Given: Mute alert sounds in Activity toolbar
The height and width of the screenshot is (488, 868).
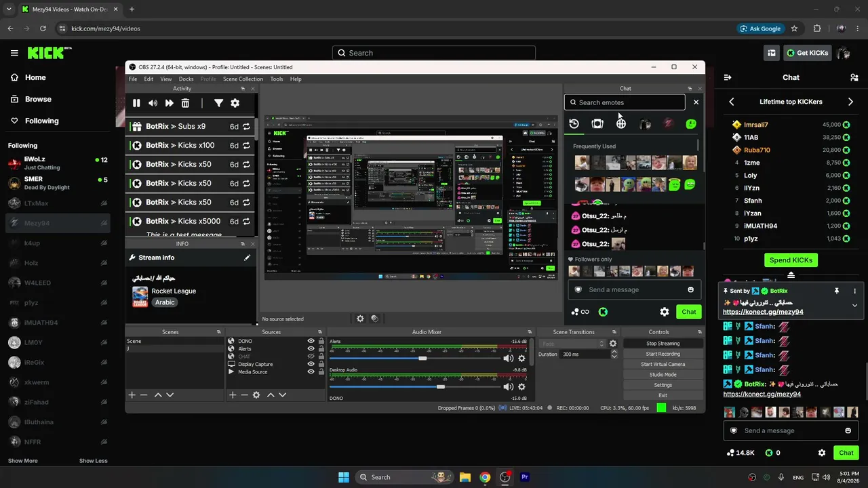Looking at the screenshot, I should point(153,103).
